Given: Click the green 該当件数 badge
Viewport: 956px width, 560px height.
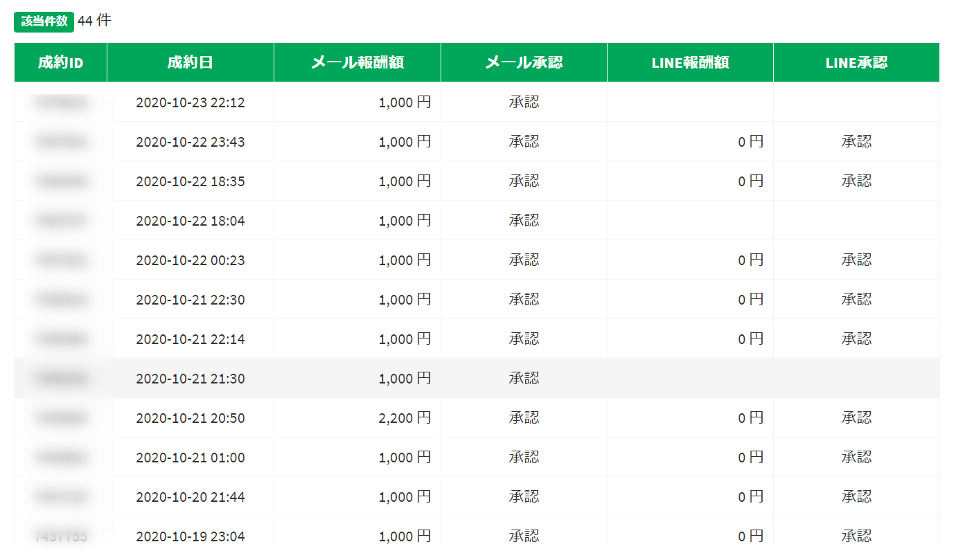Looking at the screenshot, I should [x=44, y=21].
